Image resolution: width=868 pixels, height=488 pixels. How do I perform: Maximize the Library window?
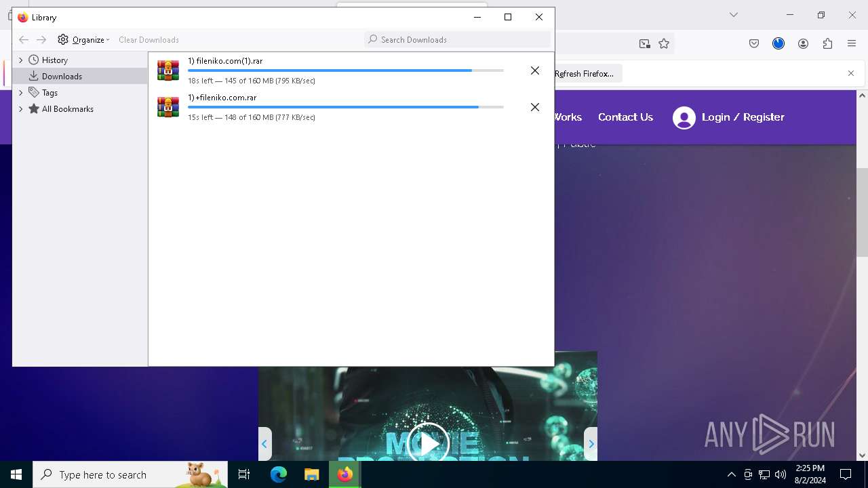(x=508, y=17)
